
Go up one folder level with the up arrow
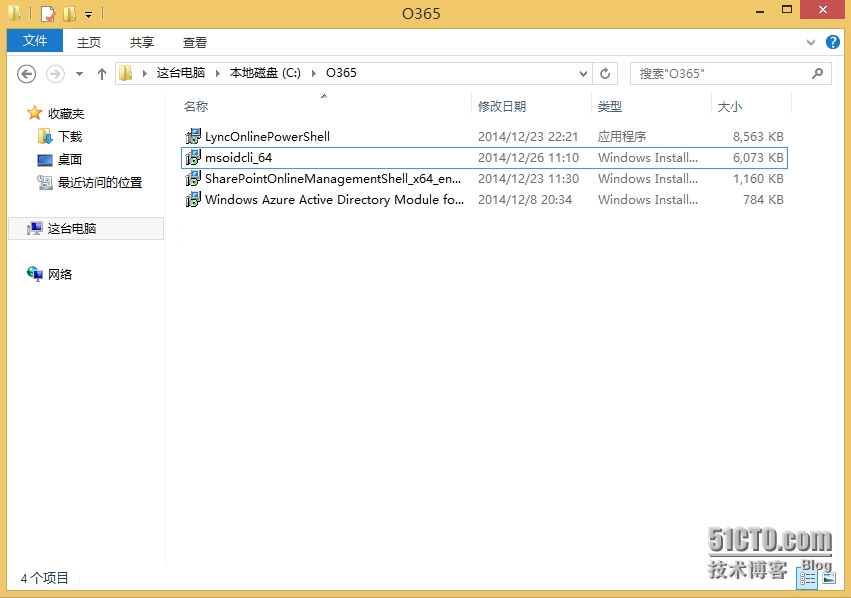point(101,73)
